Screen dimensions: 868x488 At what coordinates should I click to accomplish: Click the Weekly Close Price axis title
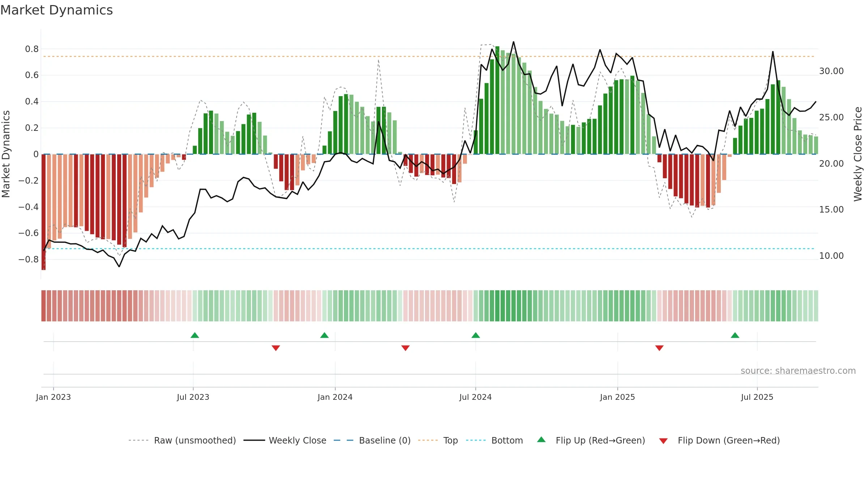[858, 154]
